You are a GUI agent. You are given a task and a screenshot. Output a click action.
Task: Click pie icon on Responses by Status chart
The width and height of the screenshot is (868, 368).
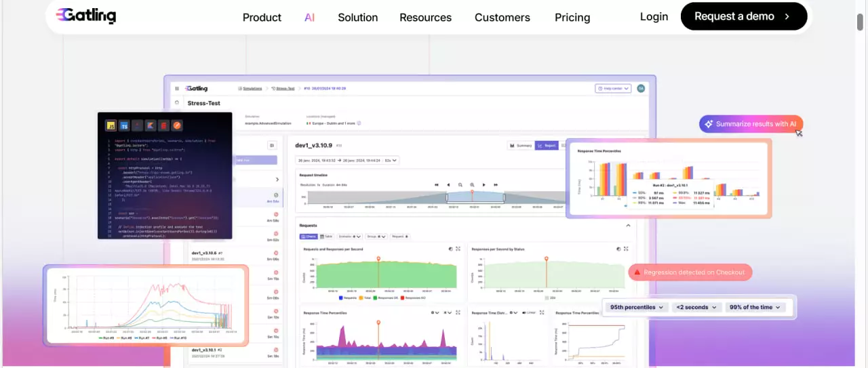click(619, 249)
